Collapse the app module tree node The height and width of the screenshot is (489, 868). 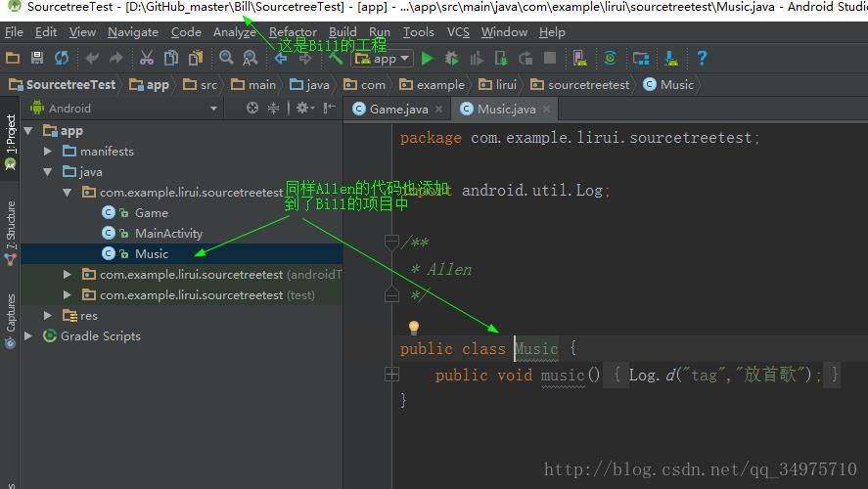28,131
